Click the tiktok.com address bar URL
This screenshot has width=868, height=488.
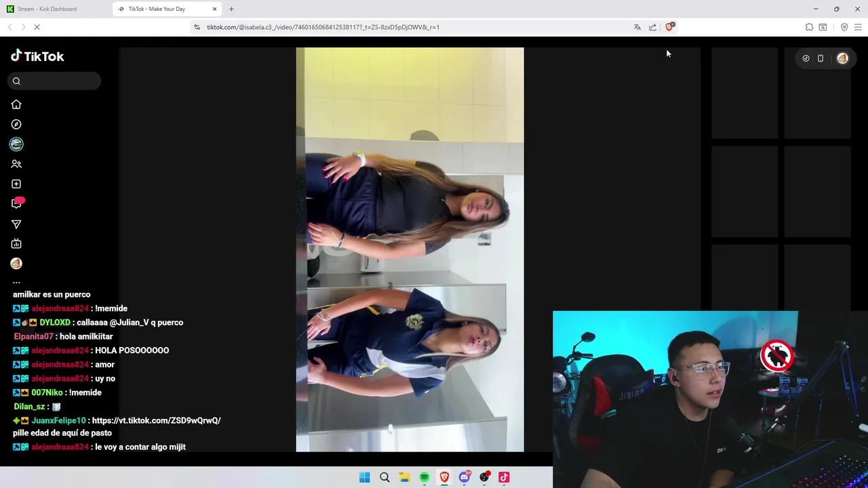coord(323,27)
